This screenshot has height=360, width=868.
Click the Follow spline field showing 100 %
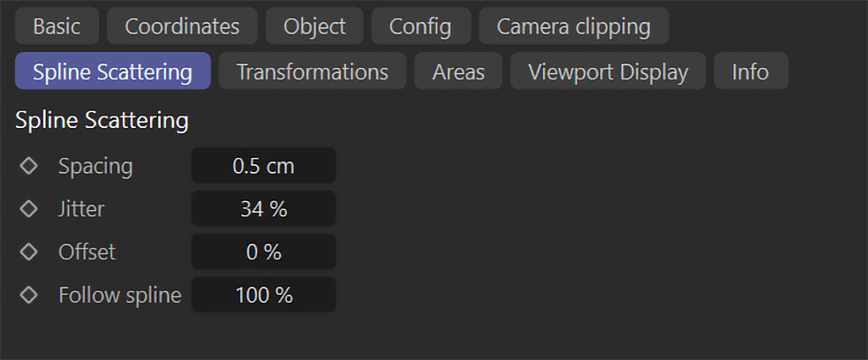coord(263,295)
